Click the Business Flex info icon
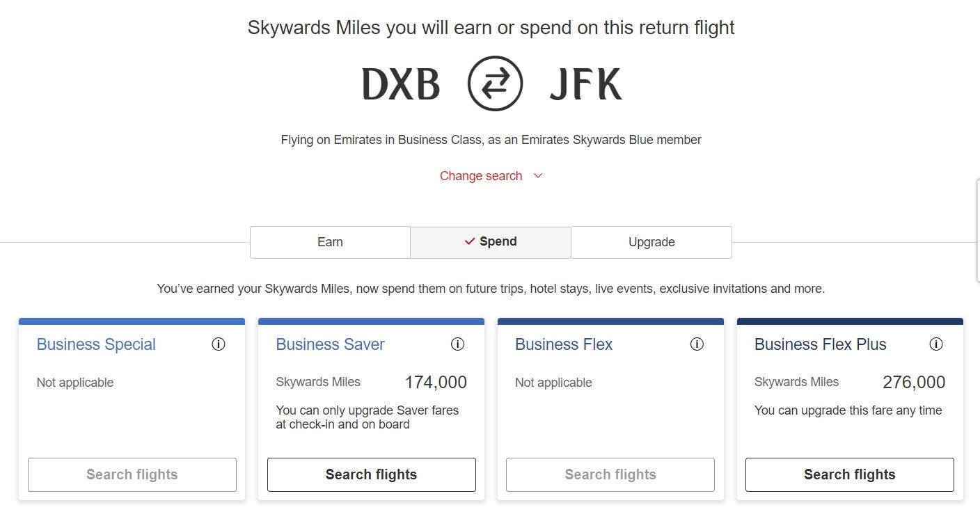 click(697, 344)
